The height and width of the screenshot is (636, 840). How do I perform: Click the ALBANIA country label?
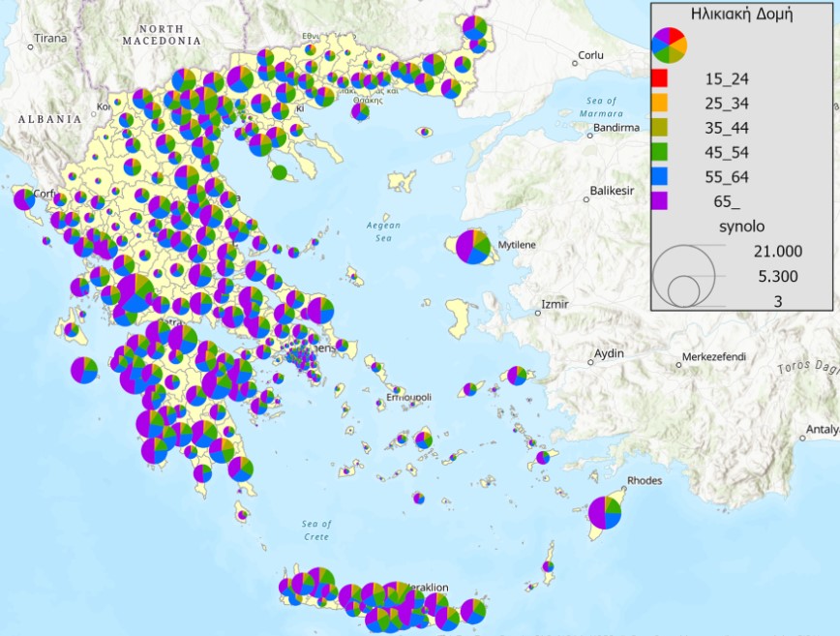coord(49,119)
